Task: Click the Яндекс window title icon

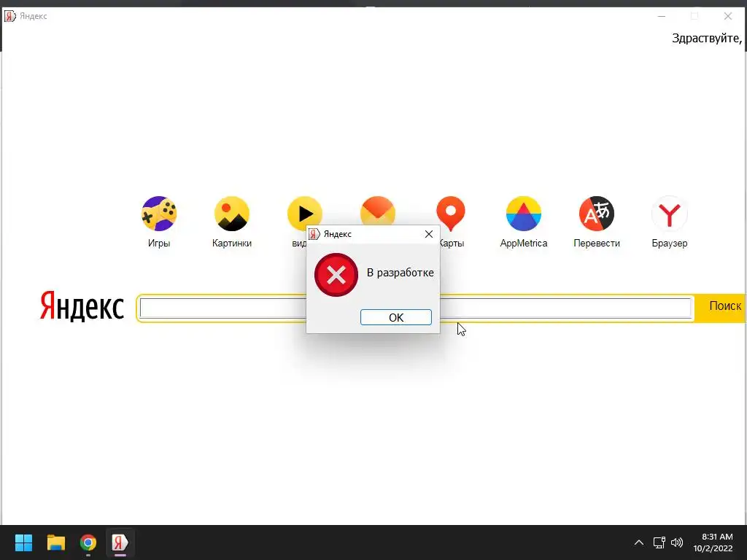Action: [x=10, y=16]
